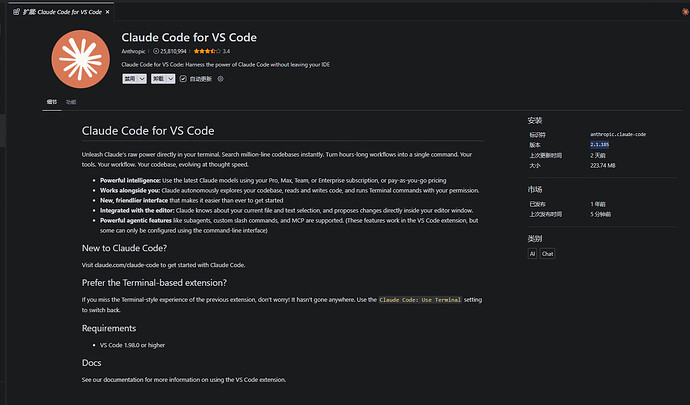Click the 卸载 uninstall button
This screenshot has width=690, height=405.
(x=158, y=79)
